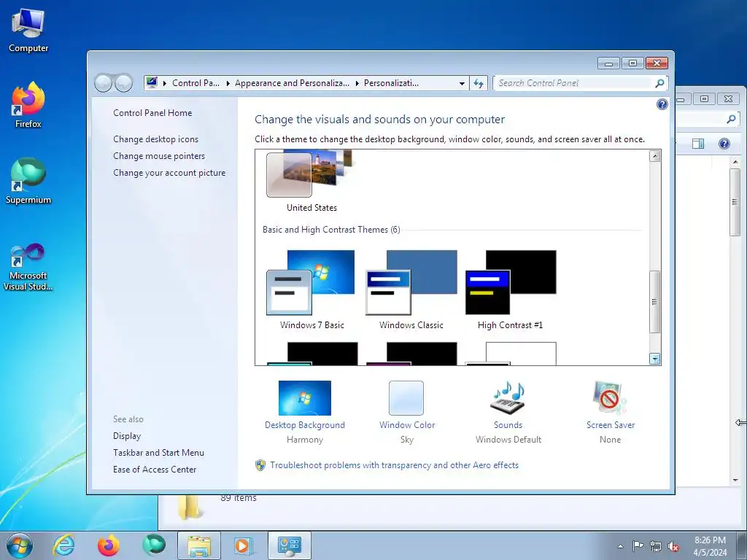The width and height of the screenshot is (747, 560).
Task: Expand the arrow after Control Panel breadcrumb
Action: (228, 83)
